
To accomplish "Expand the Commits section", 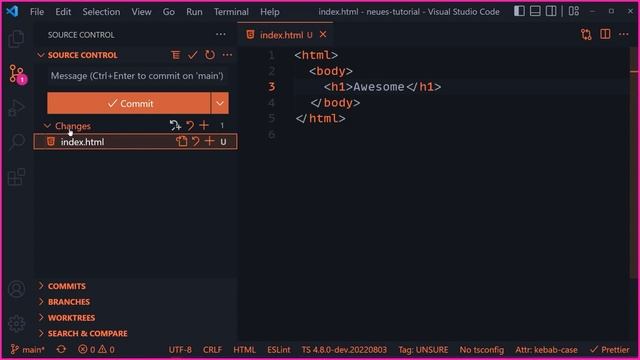I will tap(41, 286).
